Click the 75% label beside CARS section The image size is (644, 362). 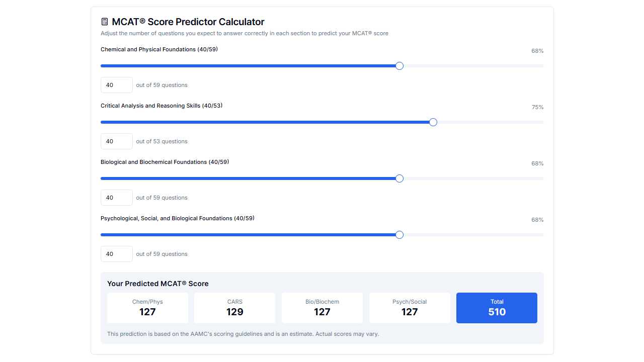537,107
